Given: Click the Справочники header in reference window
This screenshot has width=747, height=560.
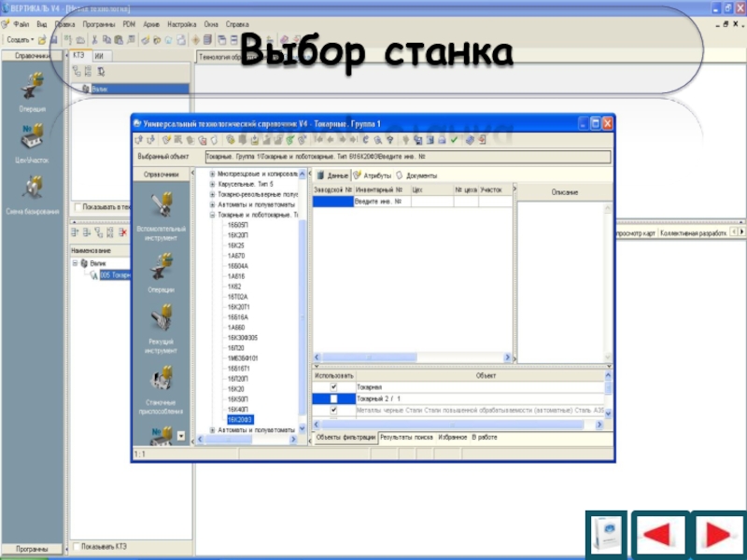Looking at the screenshot, I should click(x=161, y=175).
